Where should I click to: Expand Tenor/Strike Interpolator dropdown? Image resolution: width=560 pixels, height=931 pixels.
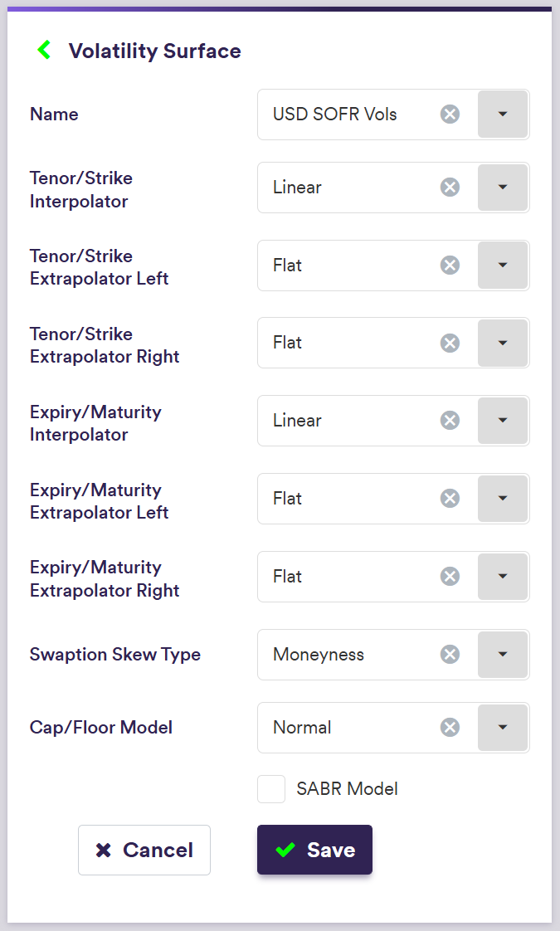(x=503, y=188)
